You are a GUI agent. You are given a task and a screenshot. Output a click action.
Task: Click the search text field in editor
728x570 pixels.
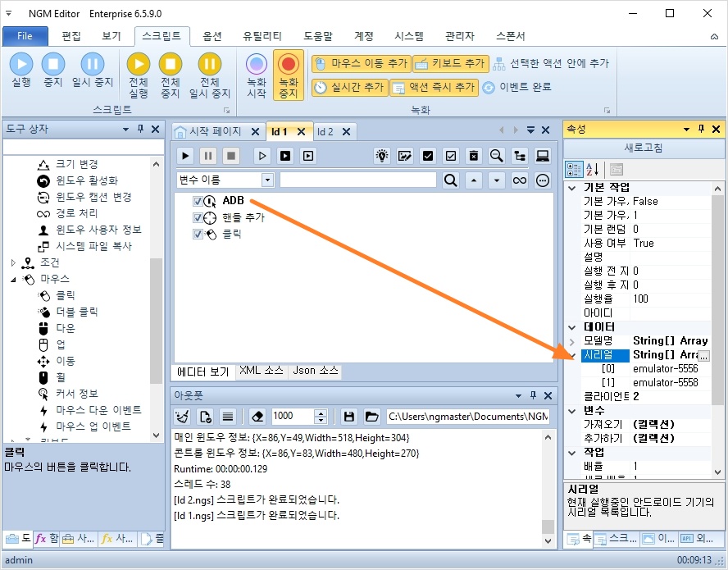[358, 180]
